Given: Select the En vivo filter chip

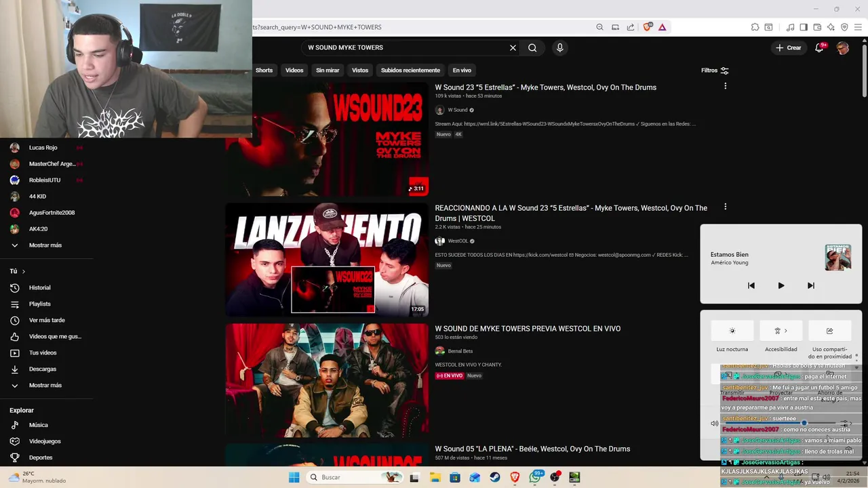Looking at the screenshot, I should coord(462,70).
